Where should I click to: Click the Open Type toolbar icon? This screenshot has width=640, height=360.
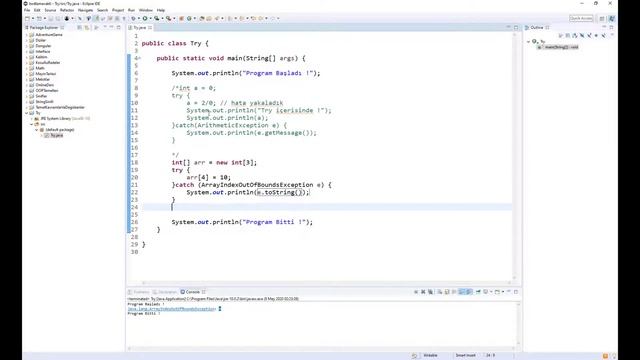pos(202,18)
